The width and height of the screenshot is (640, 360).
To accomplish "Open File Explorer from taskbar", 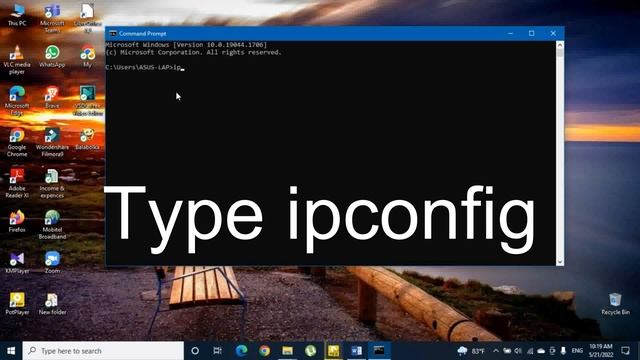I will tap(287, 351).
